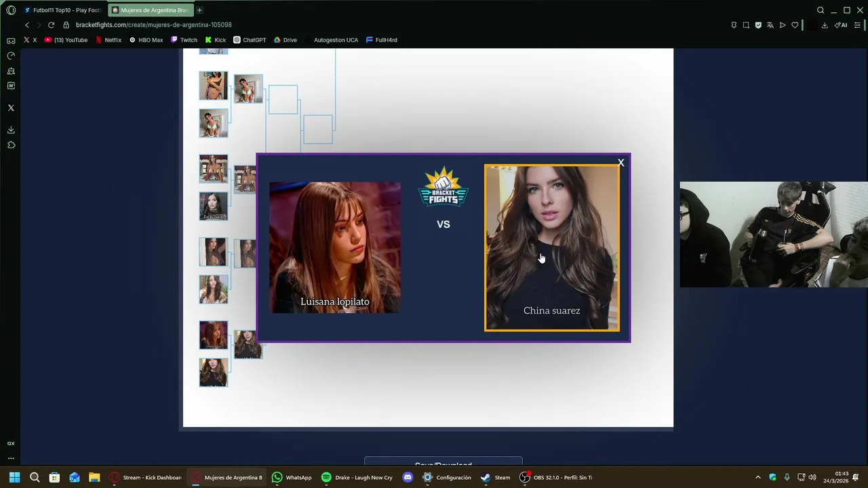Open the Netflix bookmark

108,40
